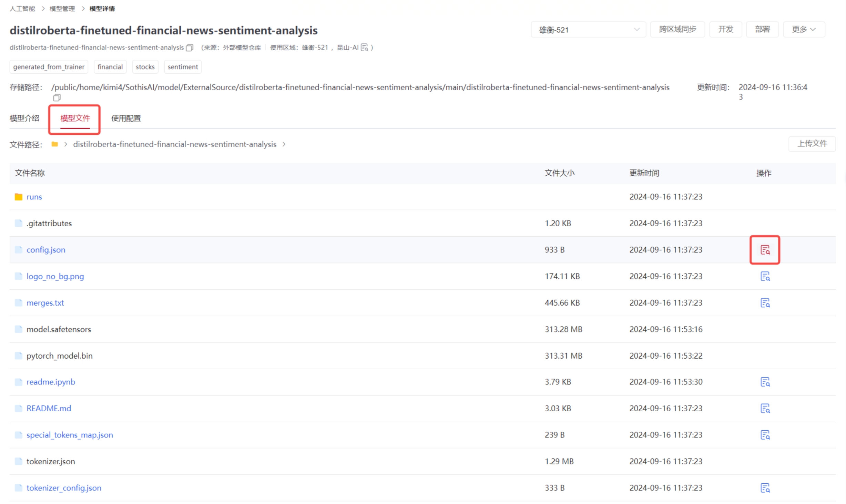Viewport: 846px width, 504px height.
Task: Copy the model name with the copy icon
Action: (x=190, y=48)
